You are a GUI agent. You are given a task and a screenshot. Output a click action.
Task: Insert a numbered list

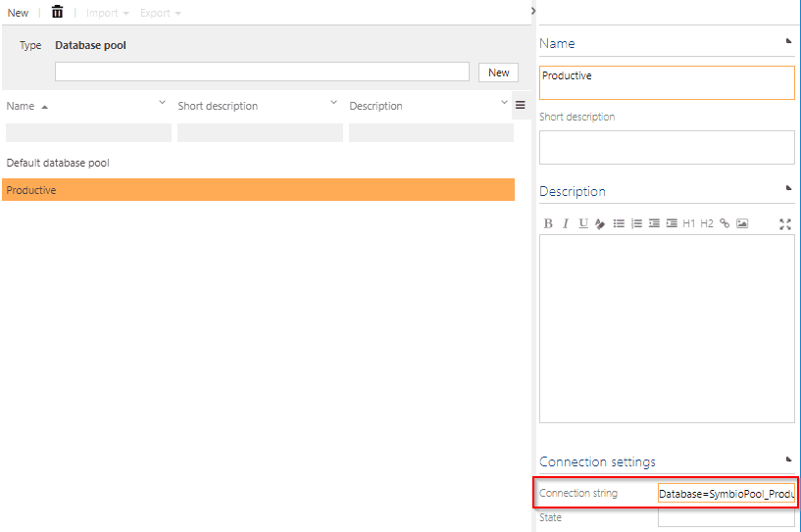[636, 223]
